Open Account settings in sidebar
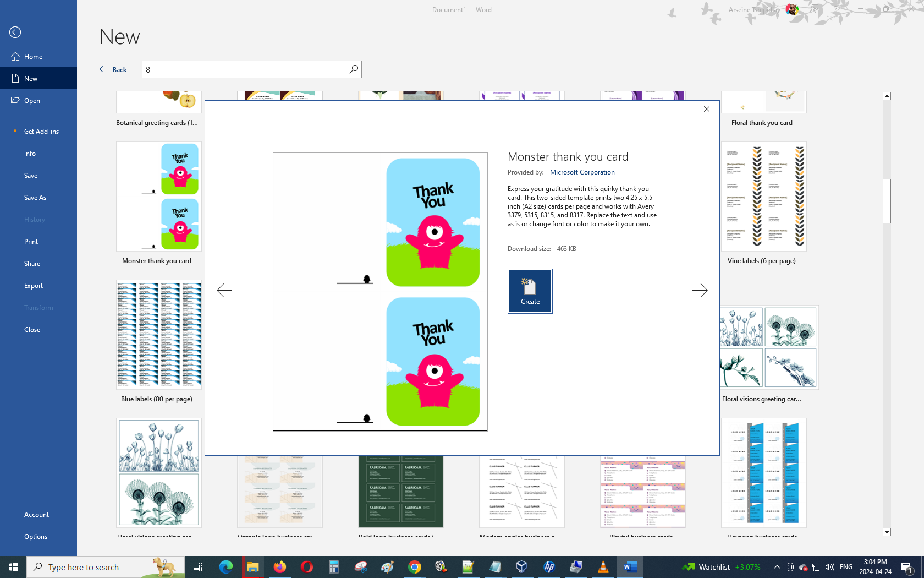The width and height of the screenshot is (924, 578). [36, 515]
